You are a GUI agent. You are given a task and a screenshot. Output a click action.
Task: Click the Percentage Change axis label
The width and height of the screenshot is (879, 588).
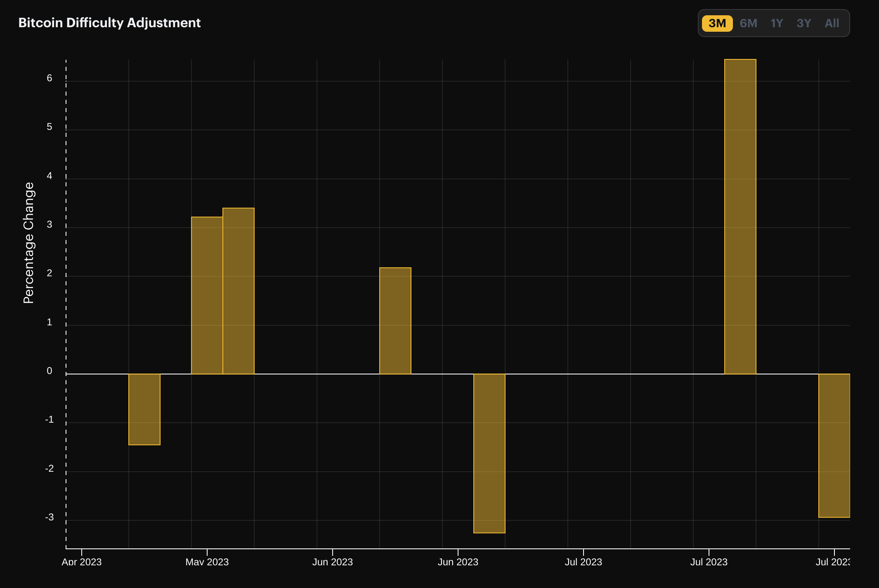(28, 243)
